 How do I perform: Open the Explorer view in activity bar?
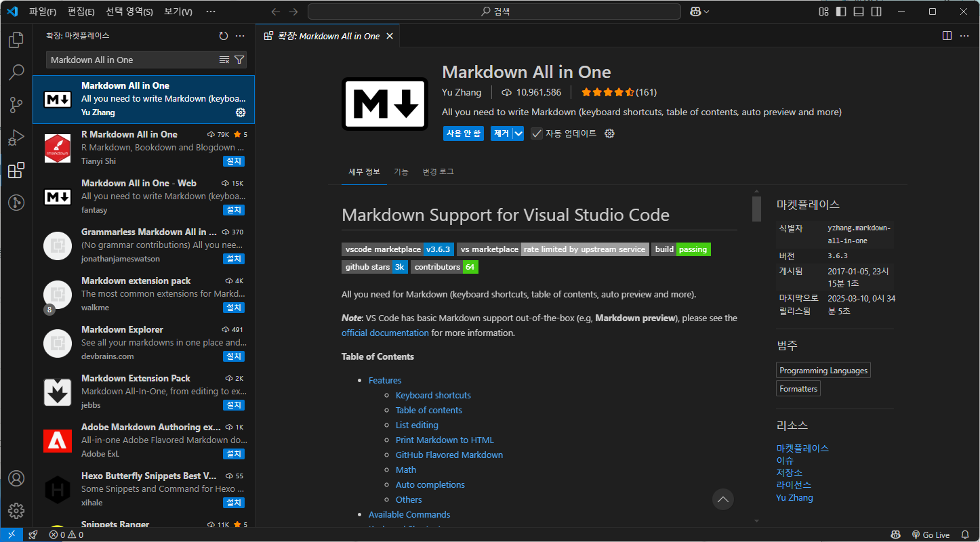pos(16,40)
